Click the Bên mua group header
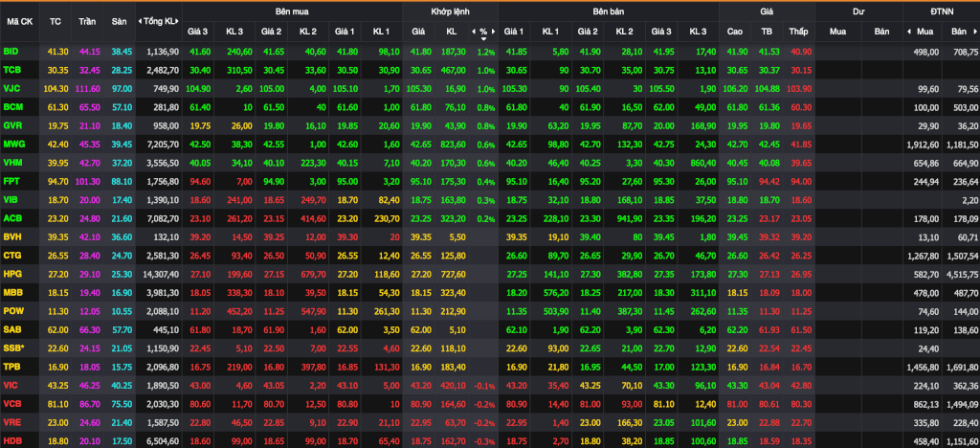The image size is (980, 448). 292,11
